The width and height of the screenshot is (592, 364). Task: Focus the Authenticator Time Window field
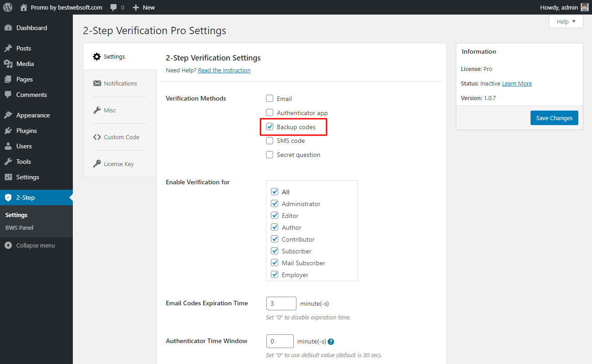coord(280,341)
